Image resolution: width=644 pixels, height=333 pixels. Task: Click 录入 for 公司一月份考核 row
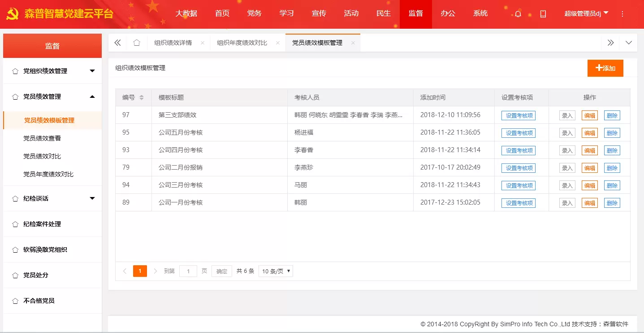(x=567, y=203)
